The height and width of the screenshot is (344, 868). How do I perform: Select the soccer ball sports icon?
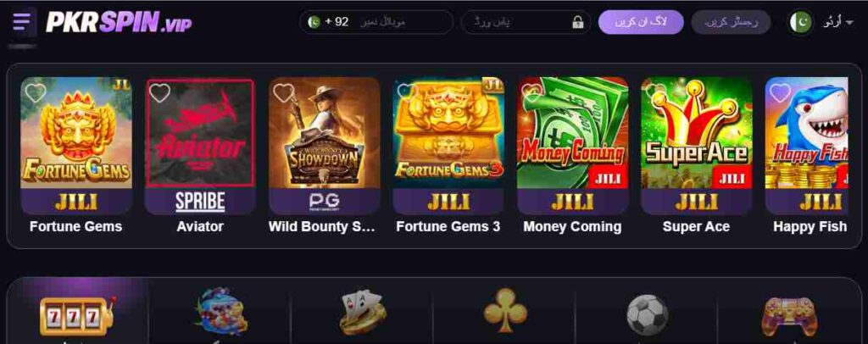[x=647, y=314]
